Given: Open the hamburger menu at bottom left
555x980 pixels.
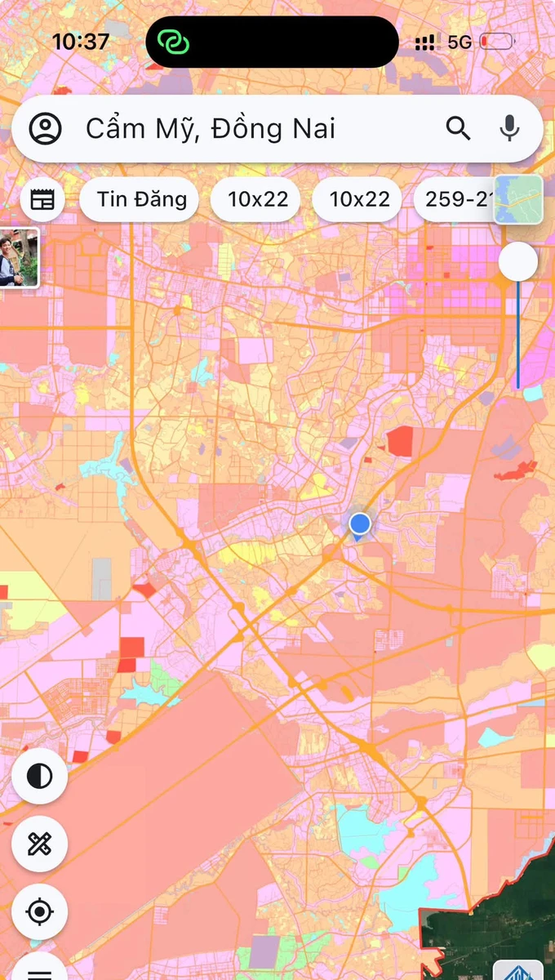Looking at the screenshot, I should coord(39,969).
